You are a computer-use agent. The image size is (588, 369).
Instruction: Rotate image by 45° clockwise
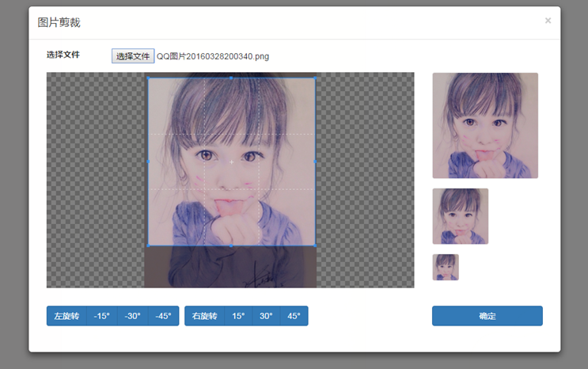[294, 316]
